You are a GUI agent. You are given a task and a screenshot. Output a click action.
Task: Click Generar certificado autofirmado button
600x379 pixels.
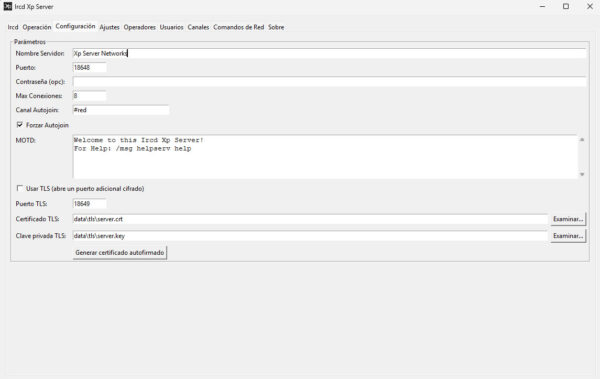(120, 253)
